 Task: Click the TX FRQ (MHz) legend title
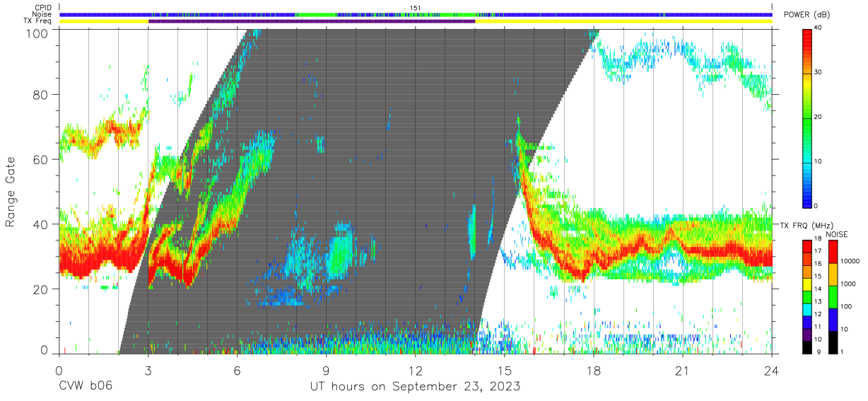click(x=807, y=225)
